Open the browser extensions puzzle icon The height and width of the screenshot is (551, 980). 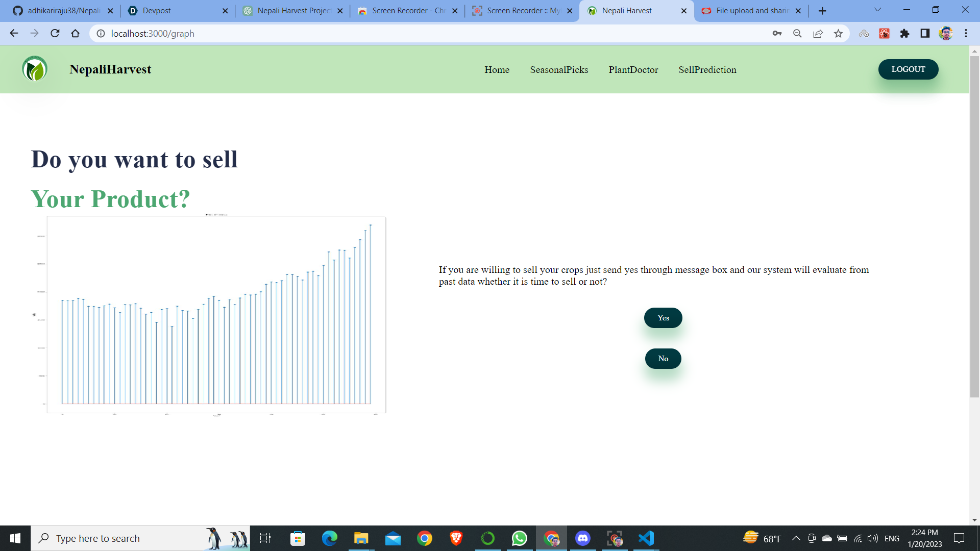pos(904,34)
